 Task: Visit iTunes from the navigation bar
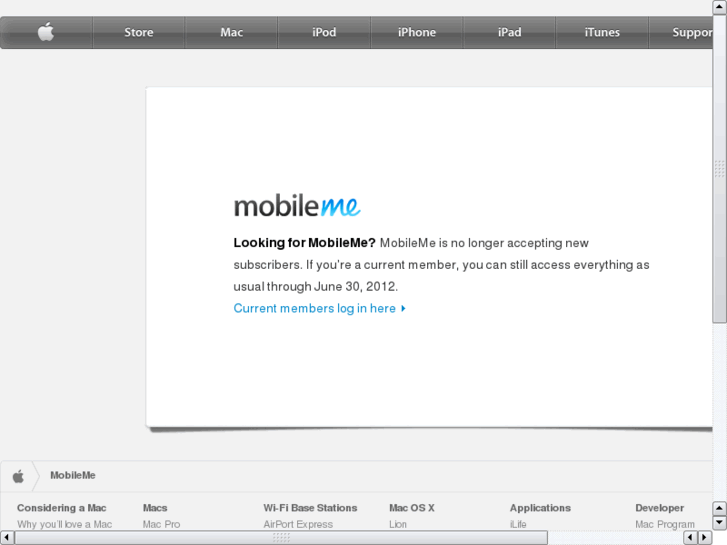tap(602, 32)
